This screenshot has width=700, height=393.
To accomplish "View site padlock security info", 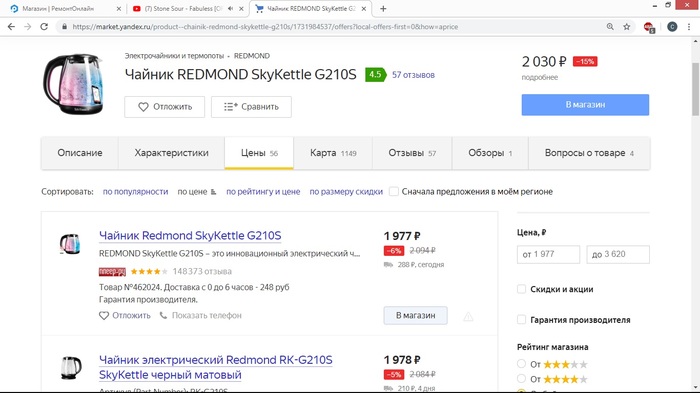I will (x=64, y=27).
